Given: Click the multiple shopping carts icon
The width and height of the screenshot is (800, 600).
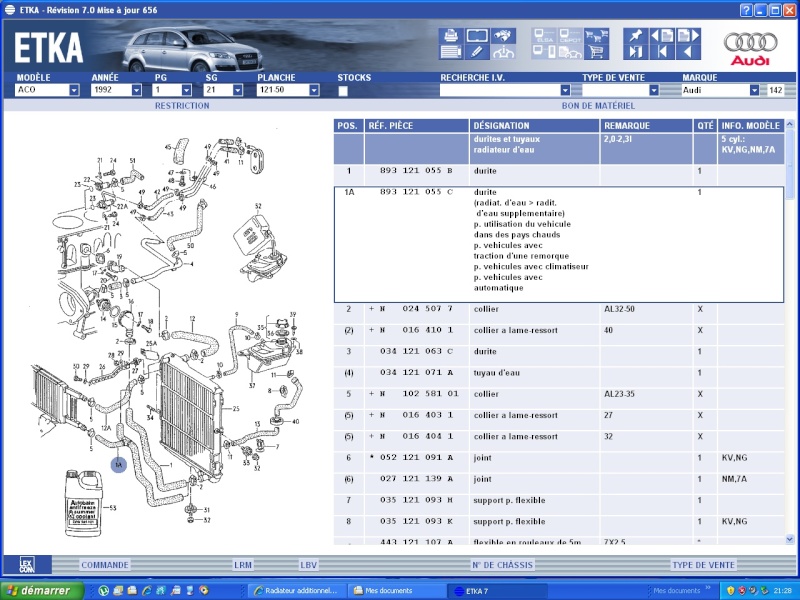Looking at the screenshot, I should tap(596, 36).
